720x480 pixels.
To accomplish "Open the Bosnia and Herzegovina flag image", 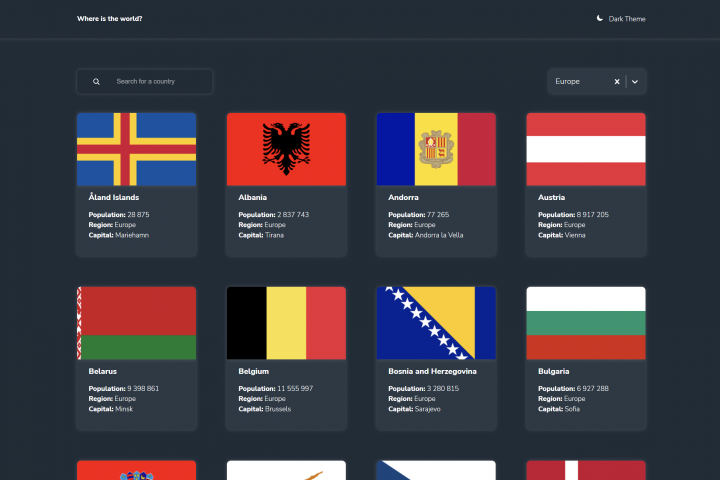I will [x=436, y=323].
